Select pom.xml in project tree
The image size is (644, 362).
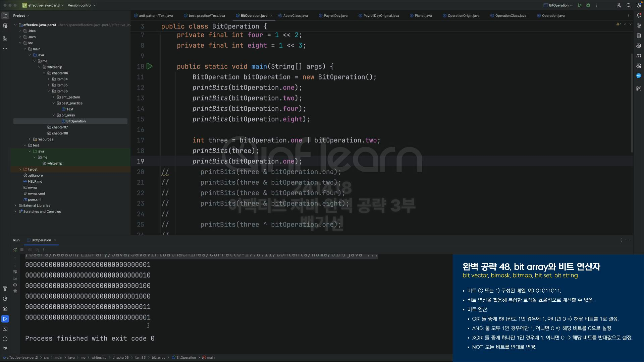35,200
